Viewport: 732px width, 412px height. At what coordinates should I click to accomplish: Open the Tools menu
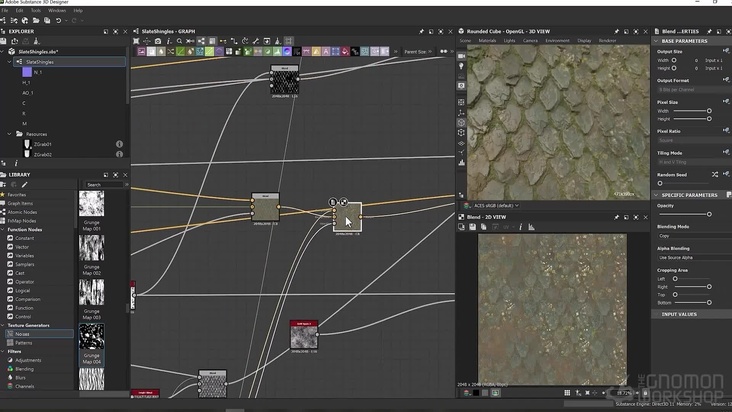point(36,10)
